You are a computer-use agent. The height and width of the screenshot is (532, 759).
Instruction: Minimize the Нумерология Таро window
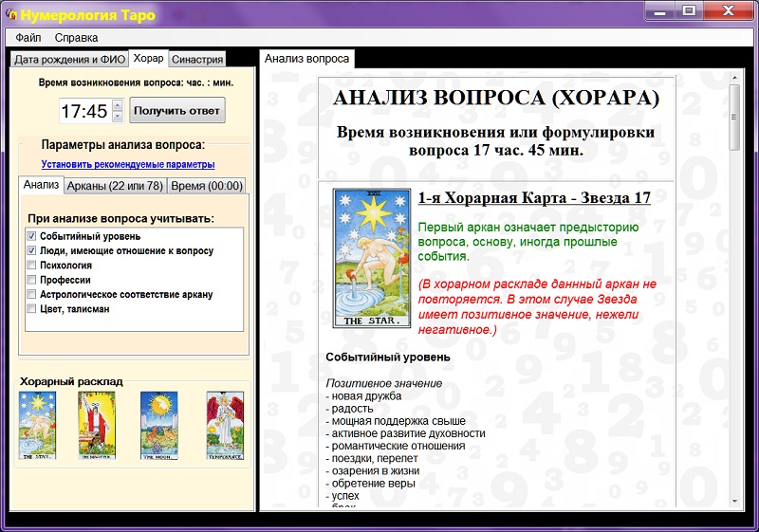click(659, 11)
